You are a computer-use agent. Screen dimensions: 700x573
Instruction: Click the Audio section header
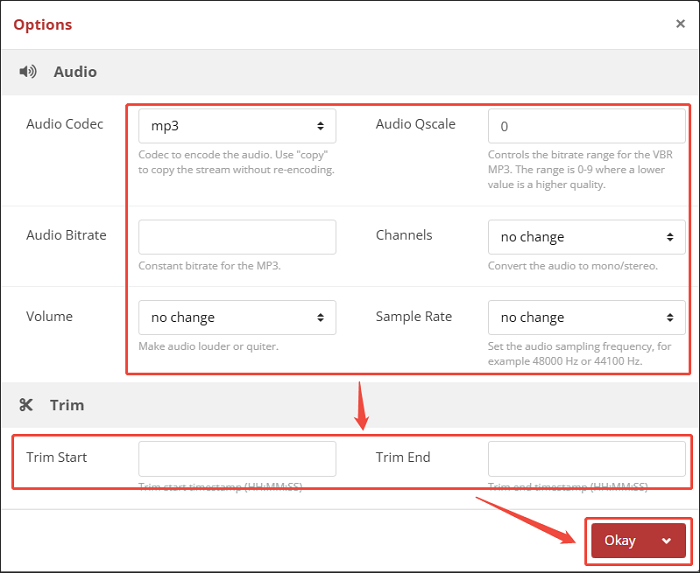[x=75, y=72]
